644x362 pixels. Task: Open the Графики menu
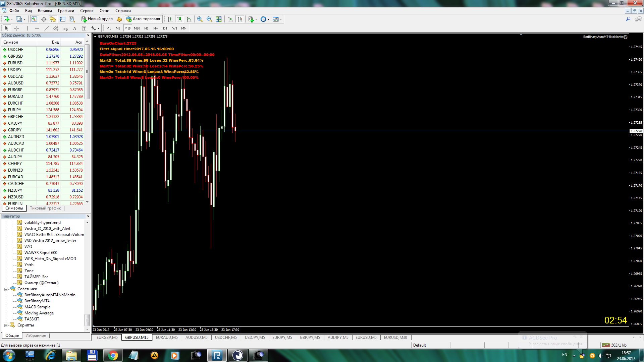click(x=66, y=11)
